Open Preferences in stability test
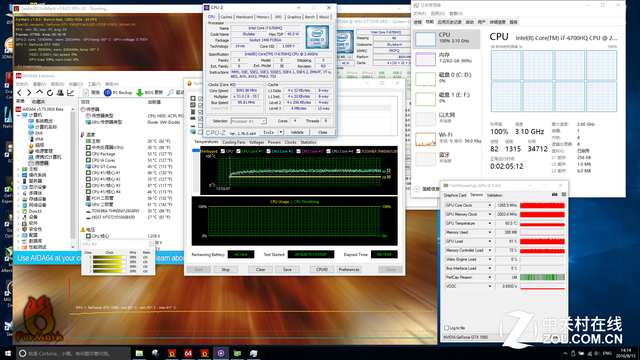This screenshot has width=640, height=360. [349, 270]
